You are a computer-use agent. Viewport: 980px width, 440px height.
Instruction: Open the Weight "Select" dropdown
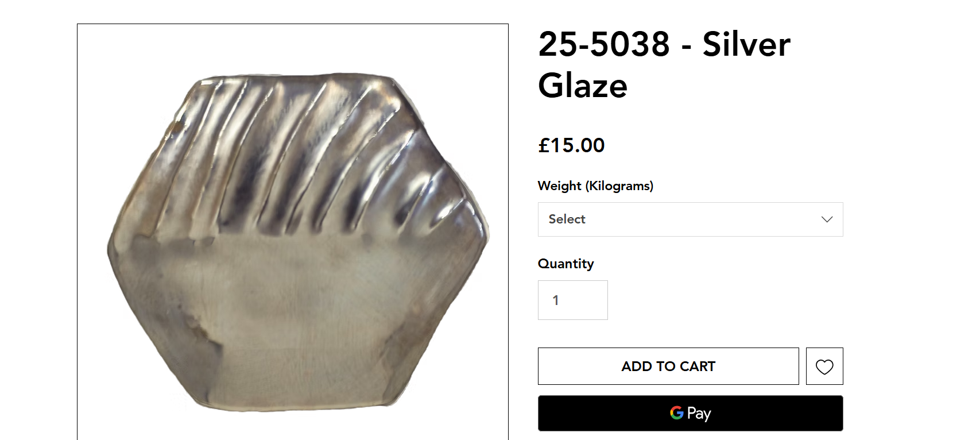[690, 219]
